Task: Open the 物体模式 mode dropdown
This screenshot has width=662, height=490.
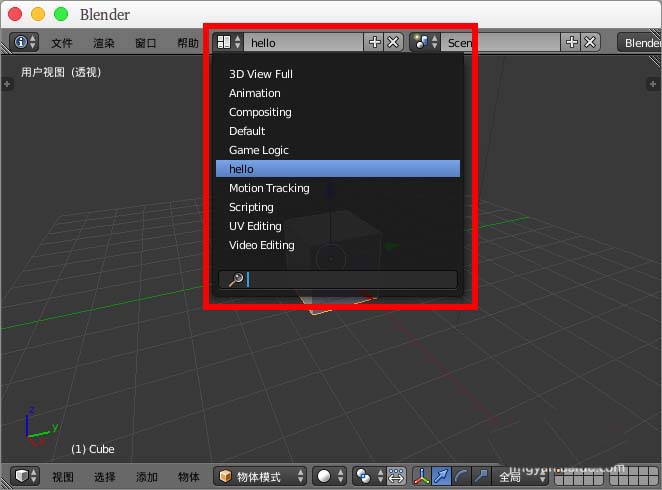Action: click(x=260, y=476)
